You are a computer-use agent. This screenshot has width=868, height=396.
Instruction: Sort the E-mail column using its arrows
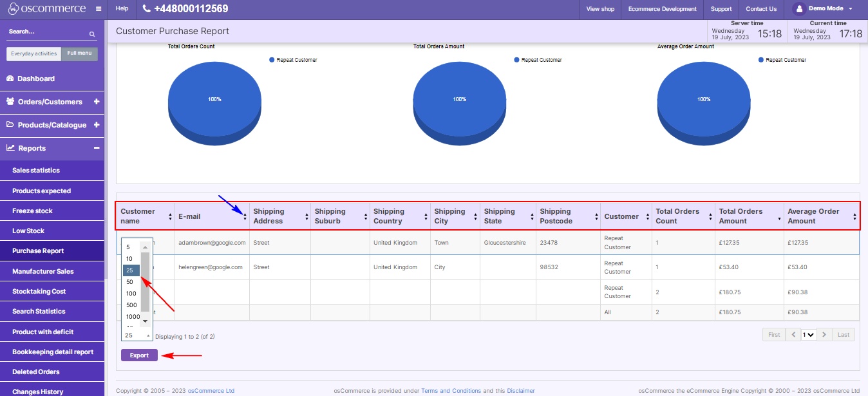[x=245, y=215]
